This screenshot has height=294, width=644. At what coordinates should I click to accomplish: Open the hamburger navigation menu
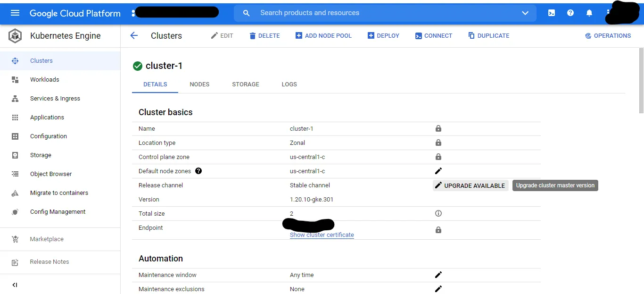pos(15,13)
